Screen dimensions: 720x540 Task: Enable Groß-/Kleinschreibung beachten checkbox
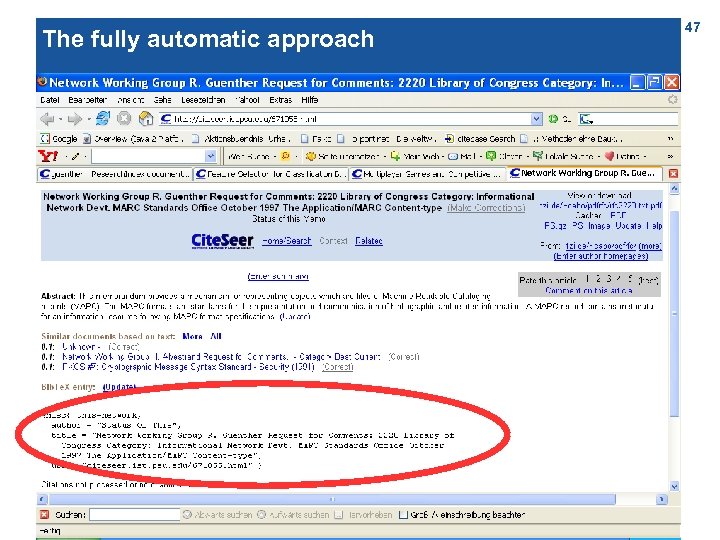tap(403, 515)
